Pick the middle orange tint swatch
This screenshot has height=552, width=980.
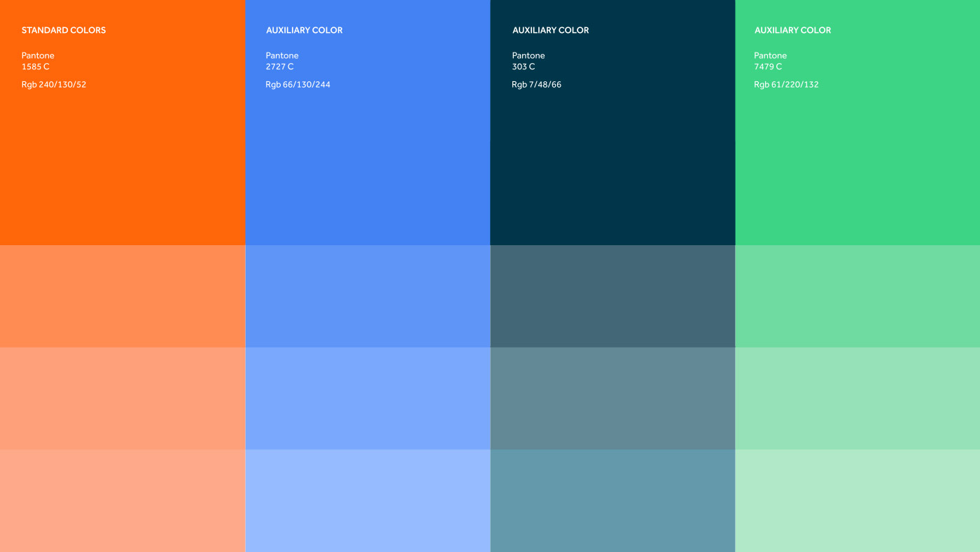(x=122, y=399)
